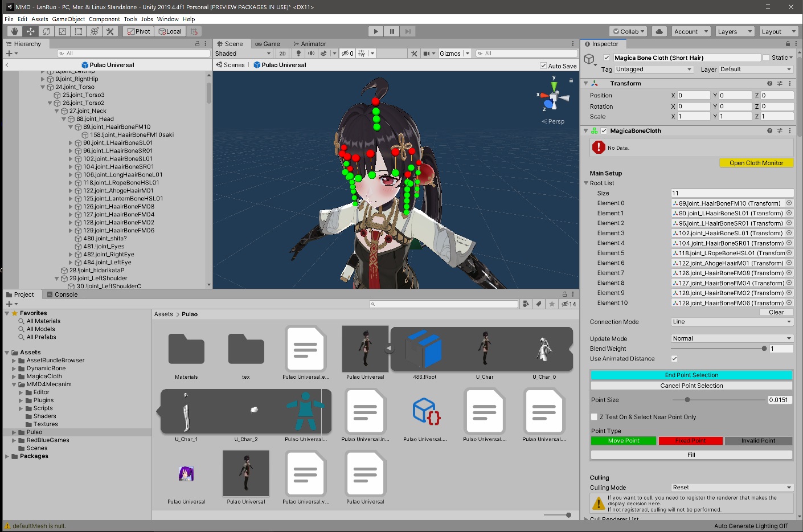Viewport: 803px width, 532px height.
Task: Open the Layers dropdown
Action: 735,31
